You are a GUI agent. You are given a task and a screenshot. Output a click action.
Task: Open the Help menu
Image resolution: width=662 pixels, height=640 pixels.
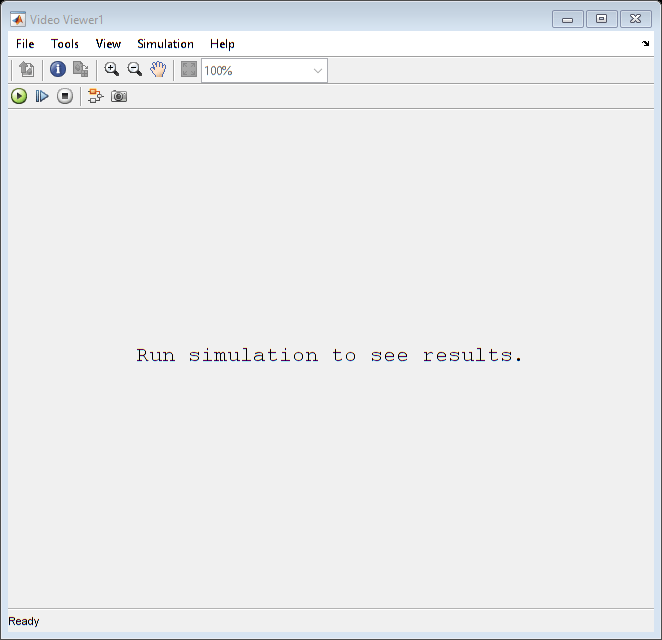pyautogui.click(x=222, y=44)
